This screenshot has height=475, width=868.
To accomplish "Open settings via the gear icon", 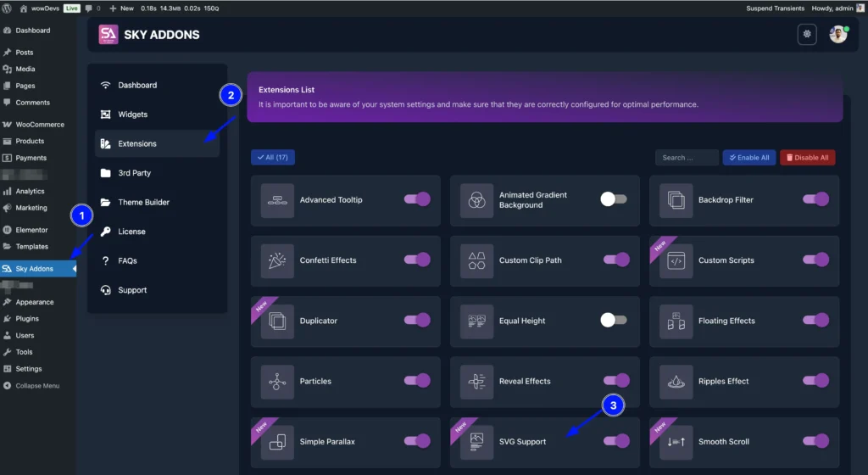I will point(807,34).
